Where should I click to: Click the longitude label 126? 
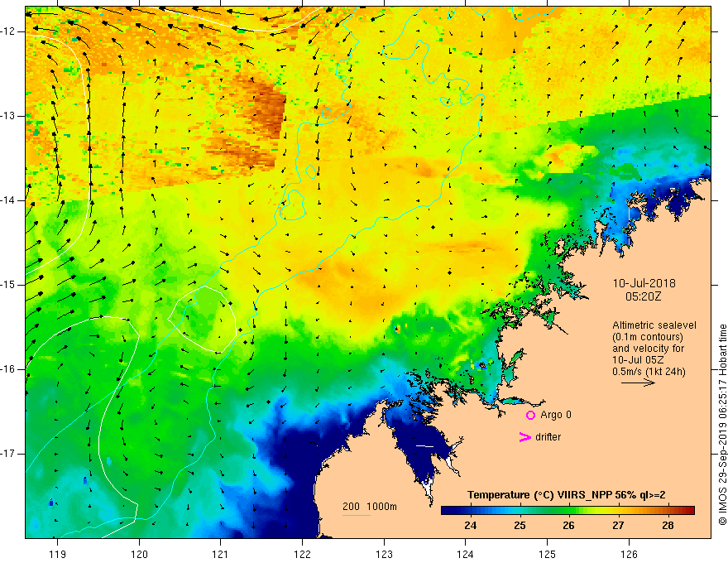click(x=629, y=554)
